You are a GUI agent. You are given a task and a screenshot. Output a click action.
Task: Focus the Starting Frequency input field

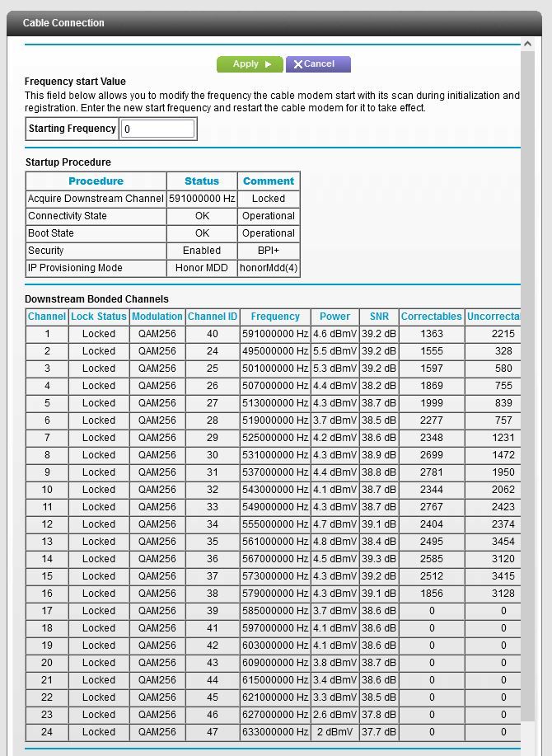[158, 129]
